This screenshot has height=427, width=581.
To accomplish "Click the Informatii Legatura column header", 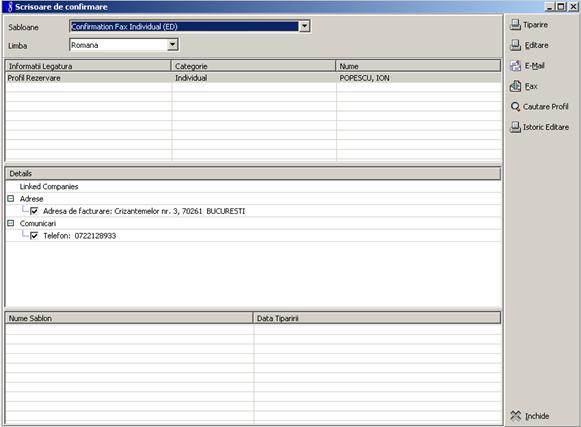I will pyautogui.click(x=88, y=66).
